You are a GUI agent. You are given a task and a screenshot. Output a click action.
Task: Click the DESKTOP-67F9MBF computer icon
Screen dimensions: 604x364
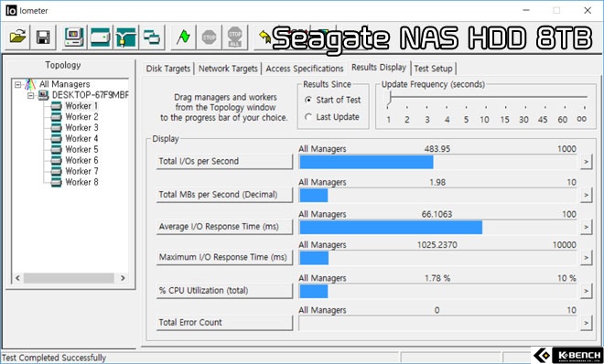44,95
